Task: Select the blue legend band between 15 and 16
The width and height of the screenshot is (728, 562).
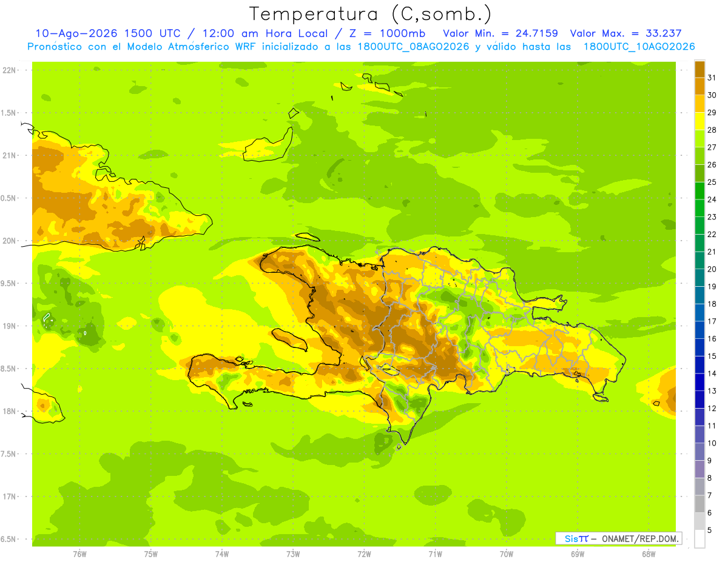Action: pos(699,347)
